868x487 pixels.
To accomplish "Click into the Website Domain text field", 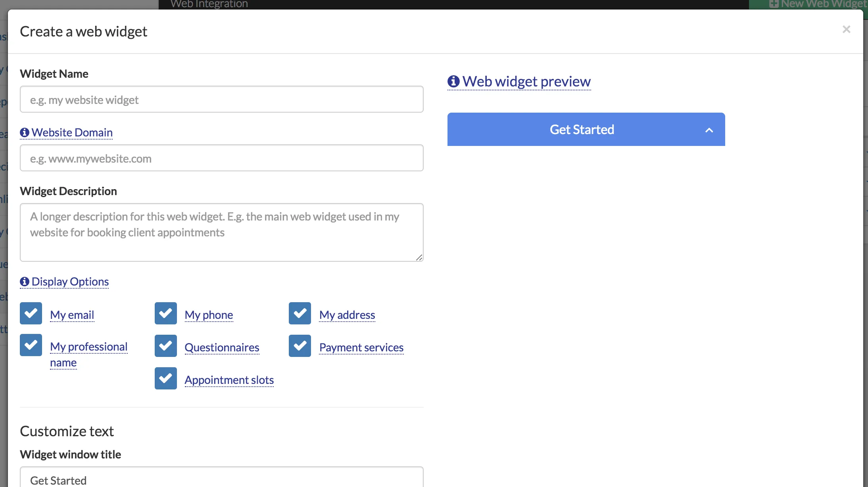I will [221, 158].
